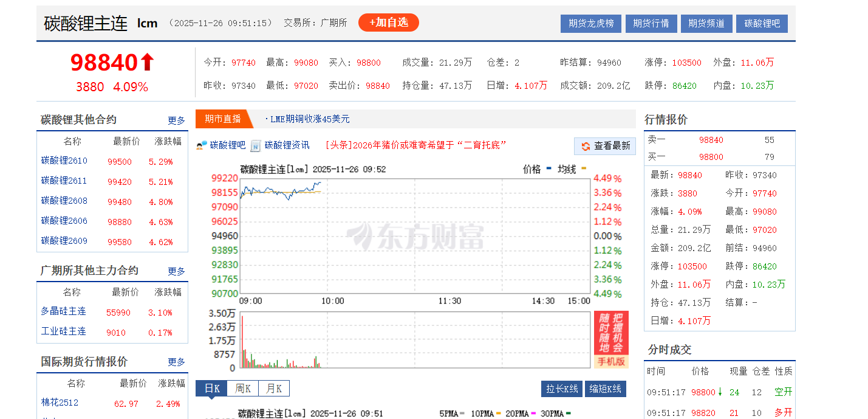Click the 碳酸锂吧 chat icon
868x419 pixels.
coord(202,145)
